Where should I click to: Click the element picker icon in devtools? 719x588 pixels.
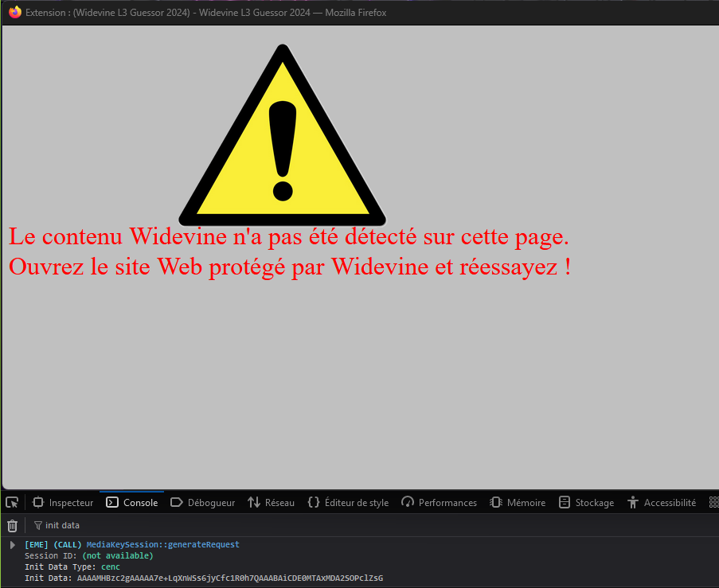pos(12,503)
